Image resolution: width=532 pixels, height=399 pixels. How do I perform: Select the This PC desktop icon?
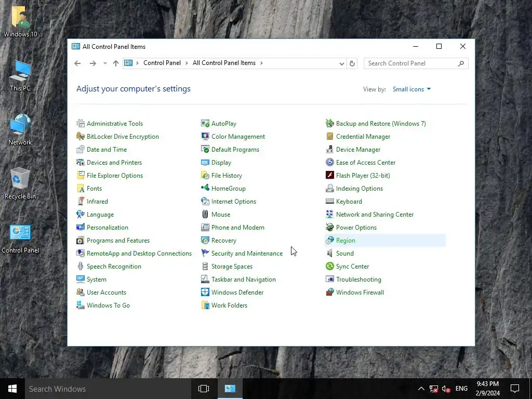pyautogui.click(x=20, y=75)
